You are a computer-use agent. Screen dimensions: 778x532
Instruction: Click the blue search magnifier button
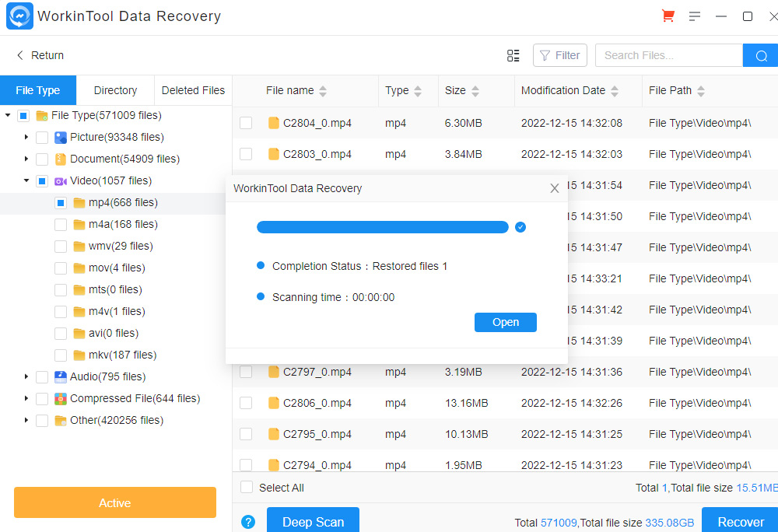click(x=761, y=55)
